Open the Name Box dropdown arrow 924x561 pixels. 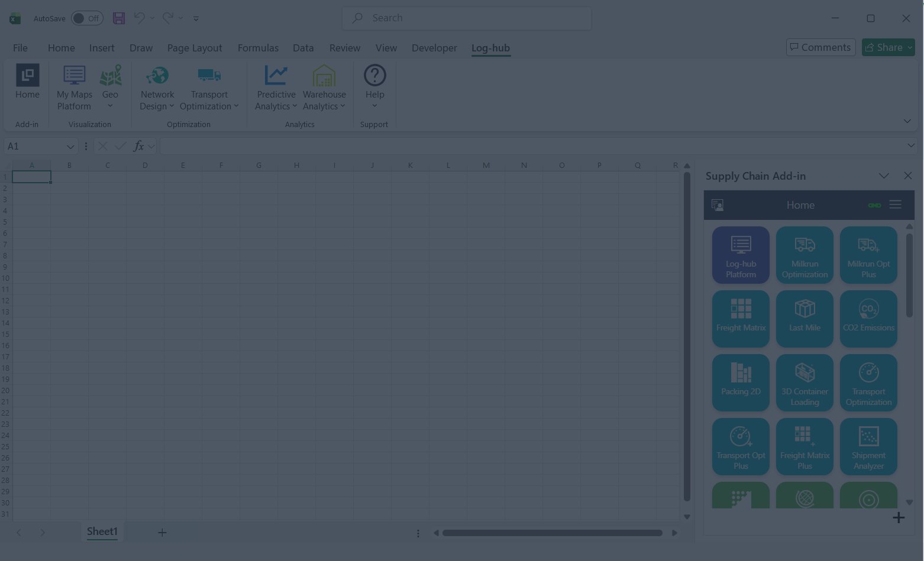(70, 147)
